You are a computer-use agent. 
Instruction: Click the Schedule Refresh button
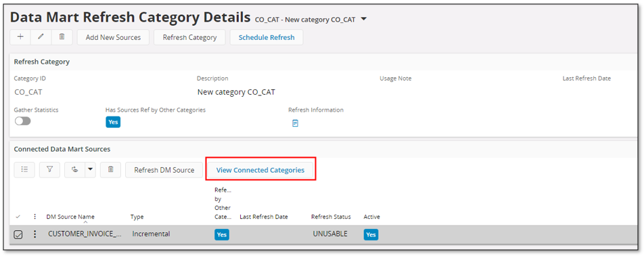(x=267, y=37)
